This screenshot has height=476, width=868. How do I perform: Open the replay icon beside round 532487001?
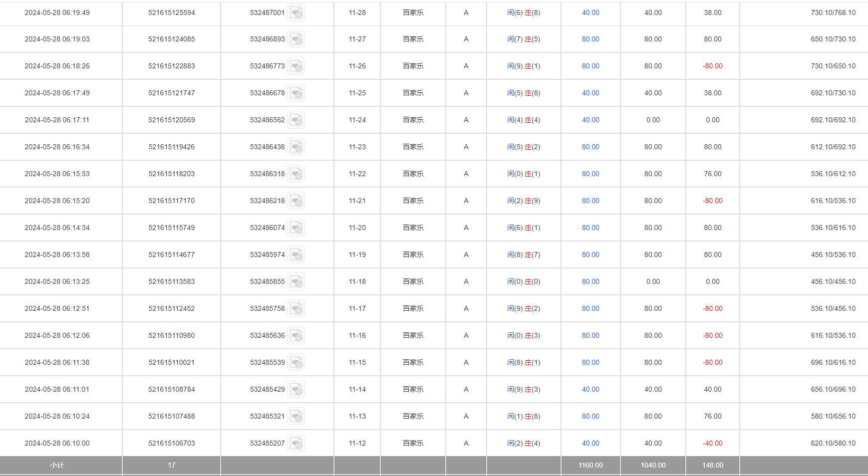pos(296,13)
